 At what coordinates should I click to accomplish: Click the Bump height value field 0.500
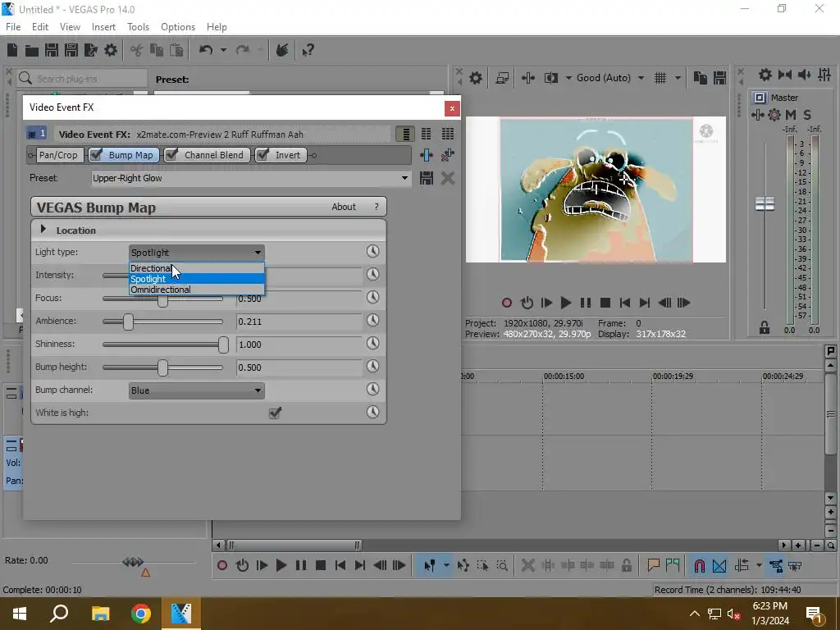[x=299, y=367]
